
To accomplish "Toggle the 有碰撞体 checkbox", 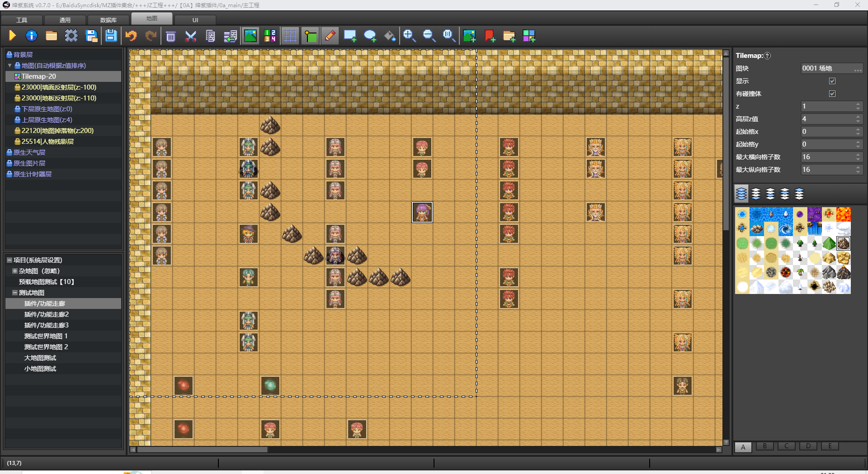I will 832,94.
